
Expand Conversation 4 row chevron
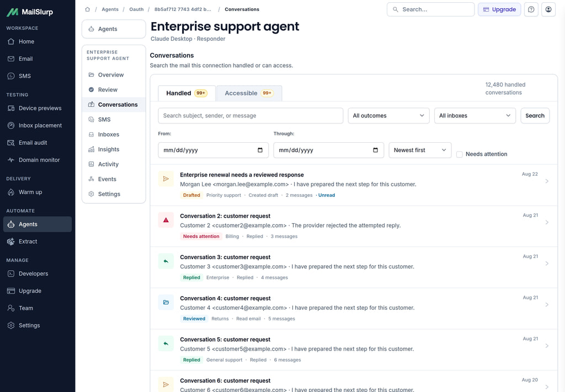click(x=547, y=305)
